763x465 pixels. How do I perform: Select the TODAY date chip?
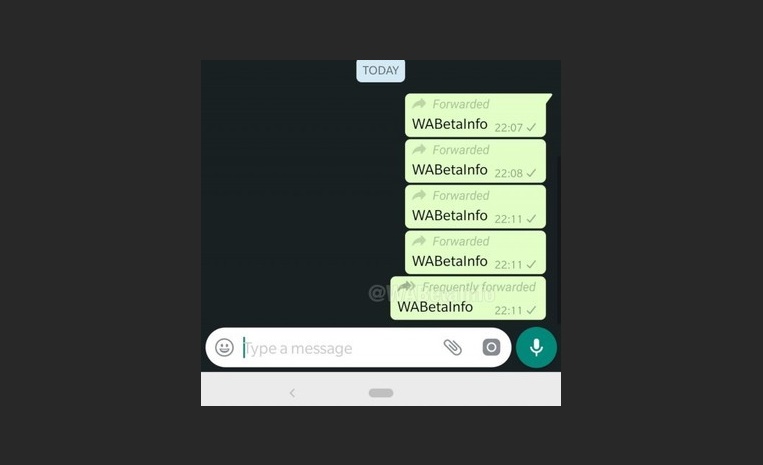click(x=381, y=71)
